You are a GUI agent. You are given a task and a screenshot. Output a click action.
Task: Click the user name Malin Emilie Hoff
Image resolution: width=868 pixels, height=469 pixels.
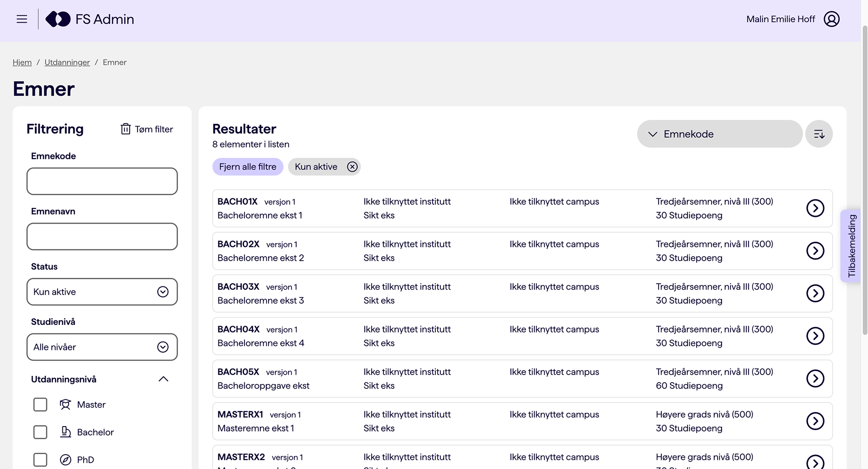[781, 19]
